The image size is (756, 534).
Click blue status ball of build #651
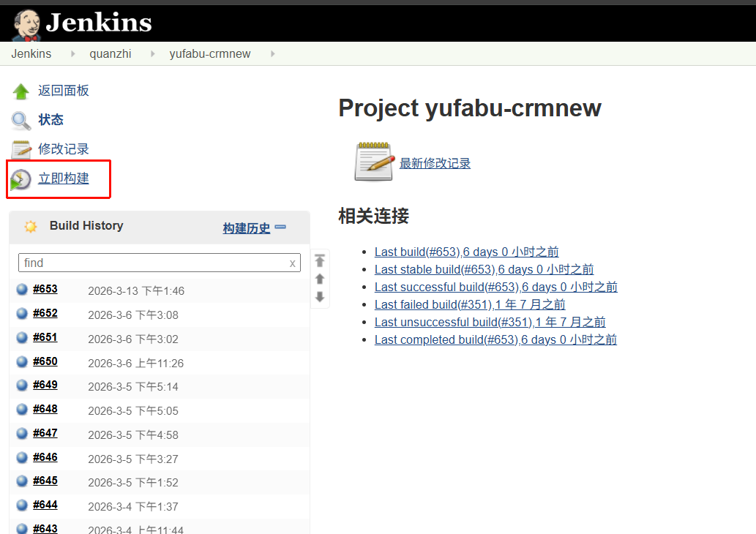[22, 337]
